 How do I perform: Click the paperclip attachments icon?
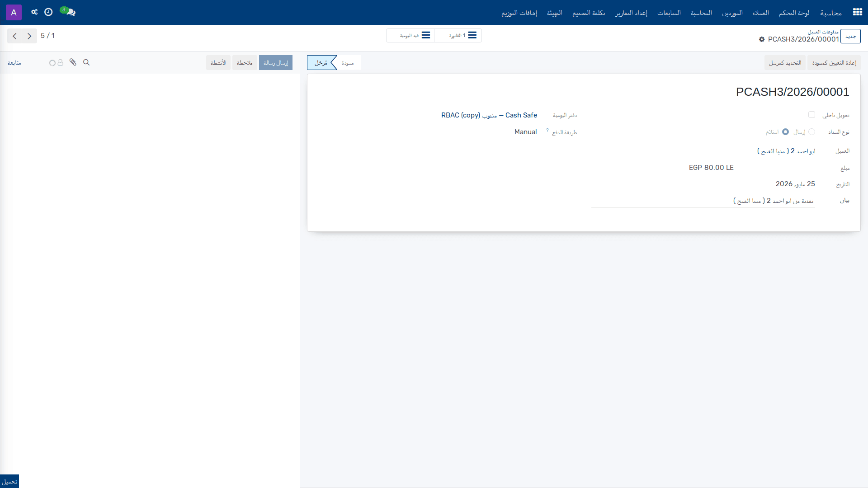73,62
